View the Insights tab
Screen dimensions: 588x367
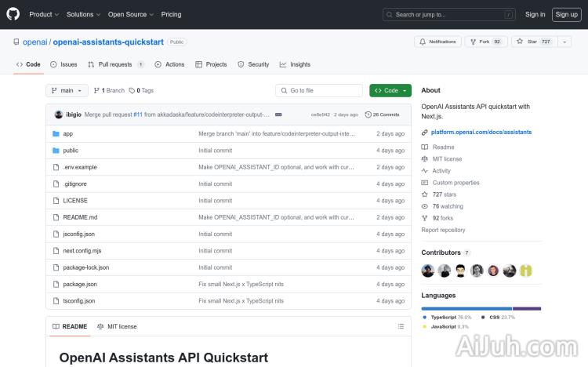coord(295,64)
